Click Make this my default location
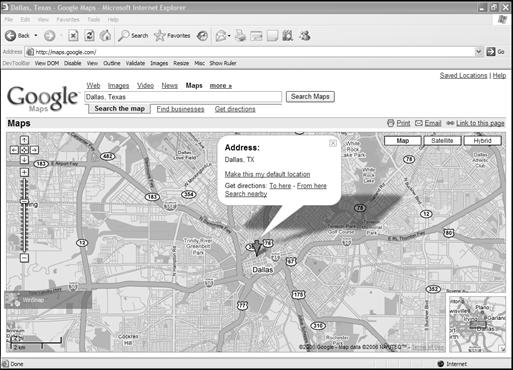 [267, 174]
